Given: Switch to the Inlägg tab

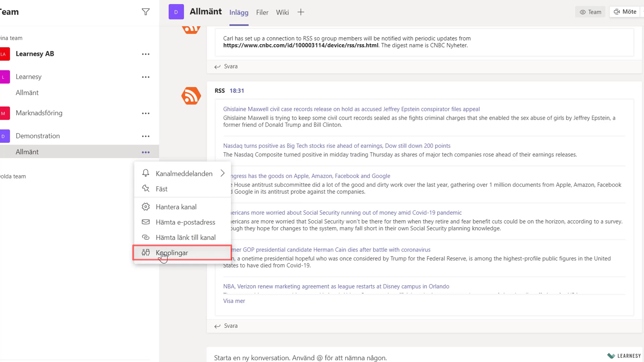Looking at the screenshot, I should (x=239, y=12).
